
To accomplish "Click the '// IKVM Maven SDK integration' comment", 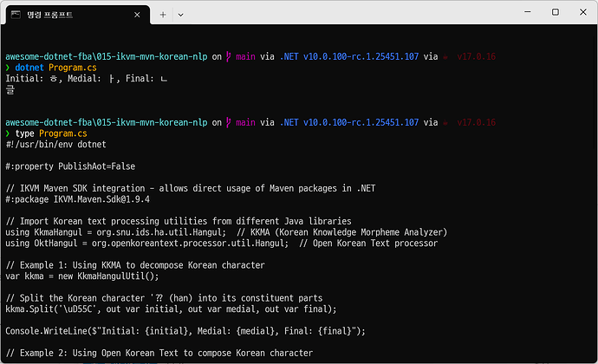I will coord(191,188).
